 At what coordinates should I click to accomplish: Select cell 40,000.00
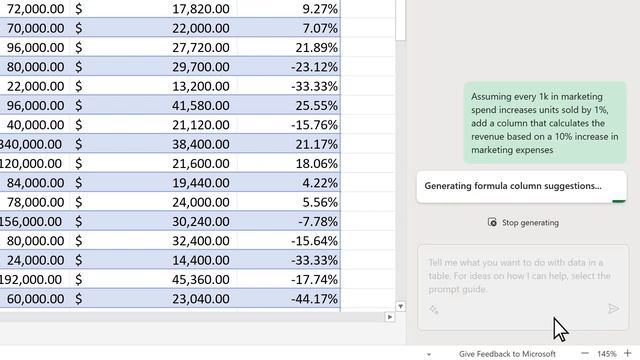pyautogui.click(x=35, y=125)
